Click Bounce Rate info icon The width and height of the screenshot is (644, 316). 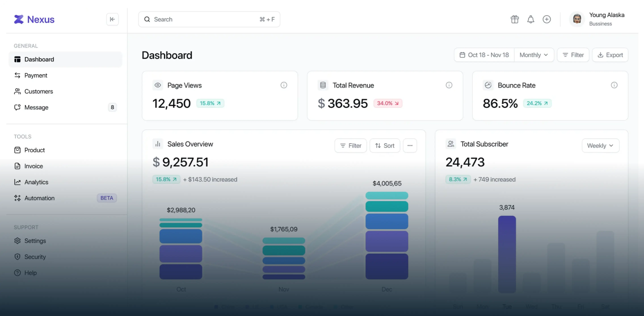(x=614, y=85)
